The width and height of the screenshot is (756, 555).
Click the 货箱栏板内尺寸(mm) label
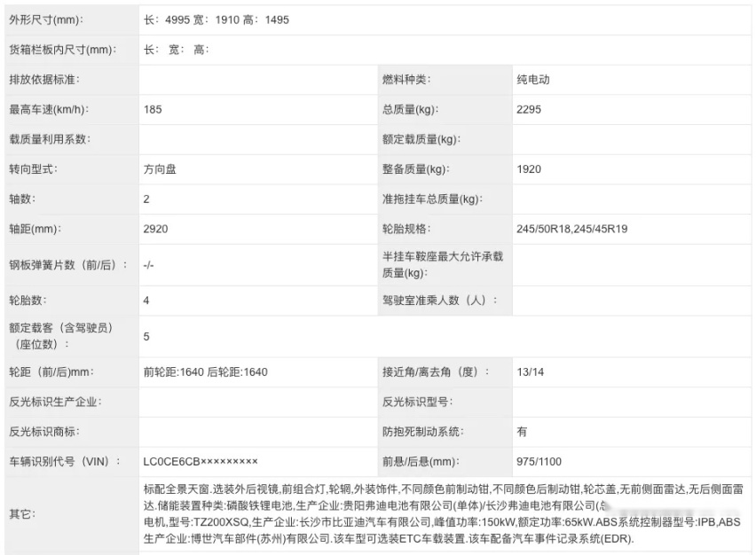pos(62,51)
